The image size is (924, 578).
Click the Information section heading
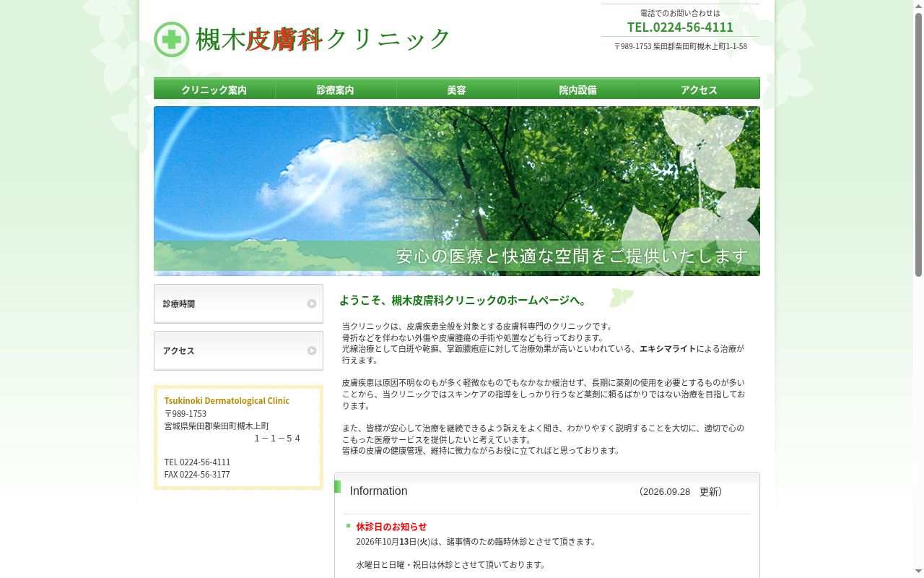(x=378, y=491)
